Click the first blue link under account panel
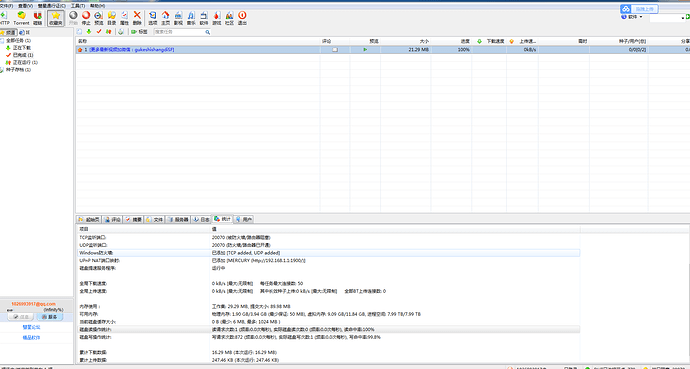This screenshot has width=690, height=369. click(31, 327)
